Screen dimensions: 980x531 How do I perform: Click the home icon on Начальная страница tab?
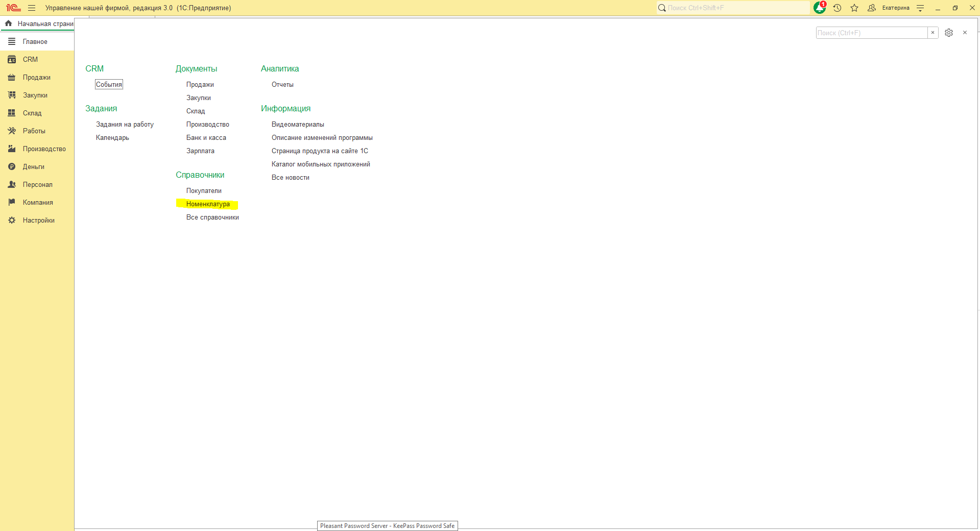click(x=9, y=23)
